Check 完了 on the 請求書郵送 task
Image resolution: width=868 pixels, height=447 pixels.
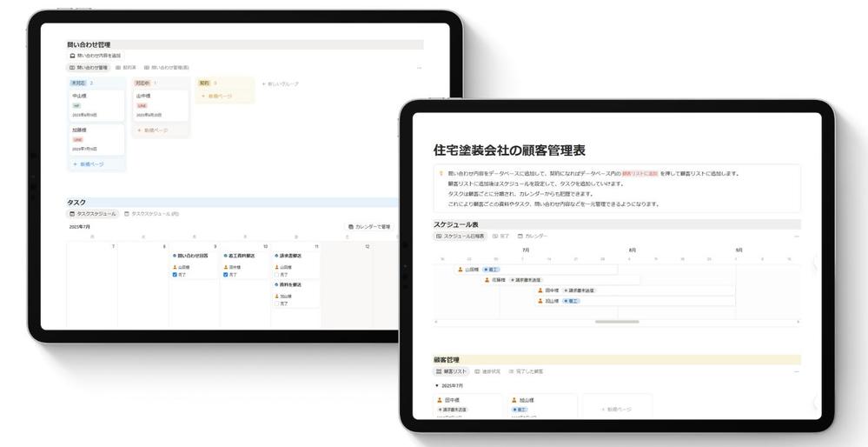click(276, 275)
